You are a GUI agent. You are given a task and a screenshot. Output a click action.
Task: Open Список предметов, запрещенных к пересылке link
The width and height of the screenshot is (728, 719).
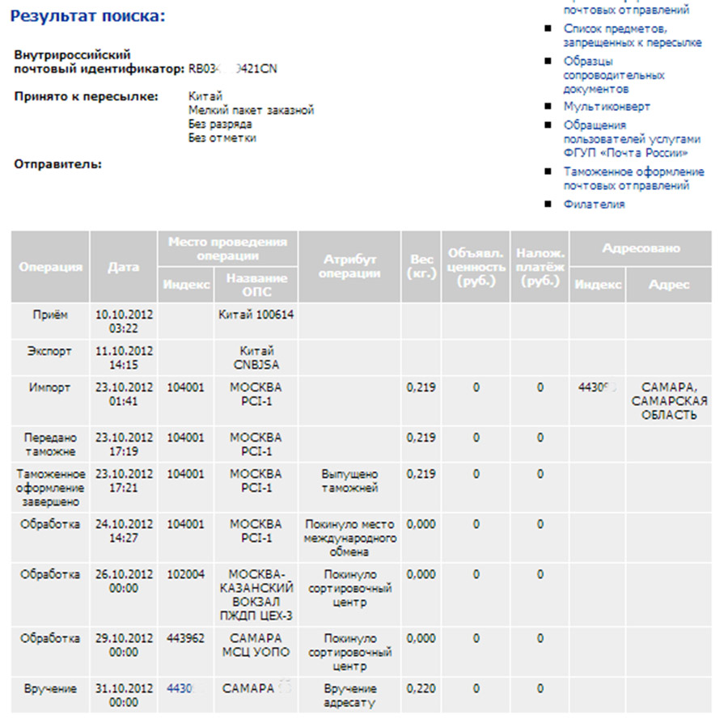(633, 36)
